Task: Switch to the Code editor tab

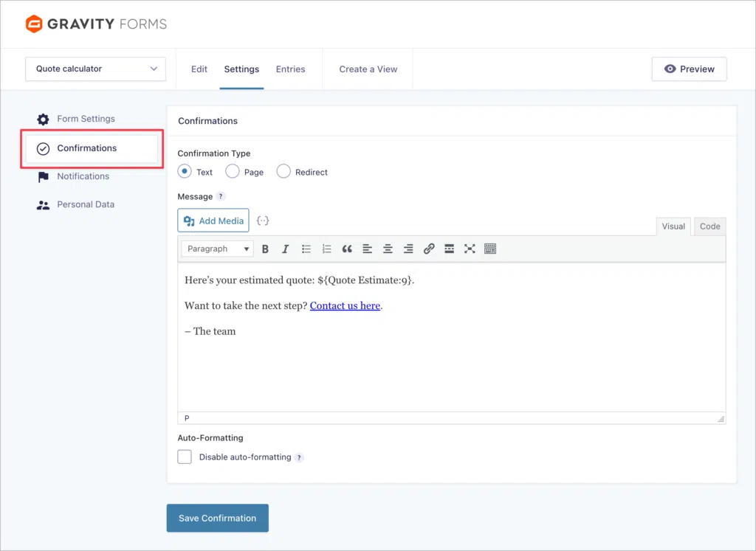Action: point(709,226)
